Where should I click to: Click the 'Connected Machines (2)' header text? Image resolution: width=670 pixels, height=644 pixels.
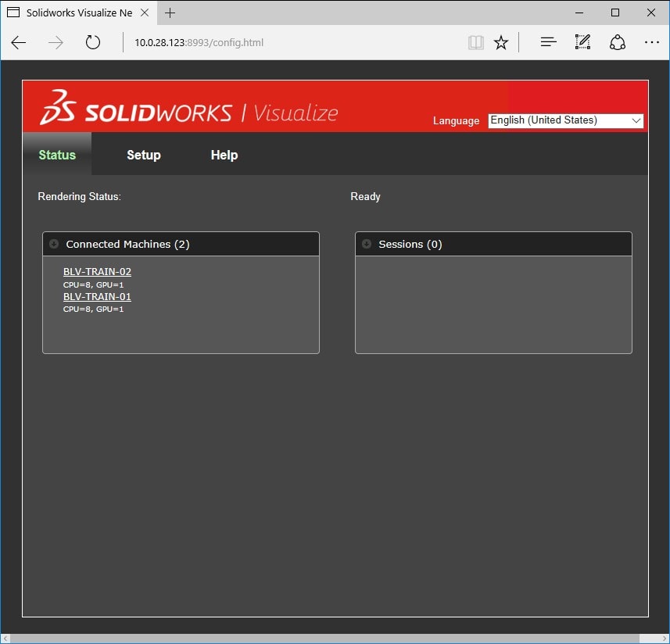click(127, 244)
